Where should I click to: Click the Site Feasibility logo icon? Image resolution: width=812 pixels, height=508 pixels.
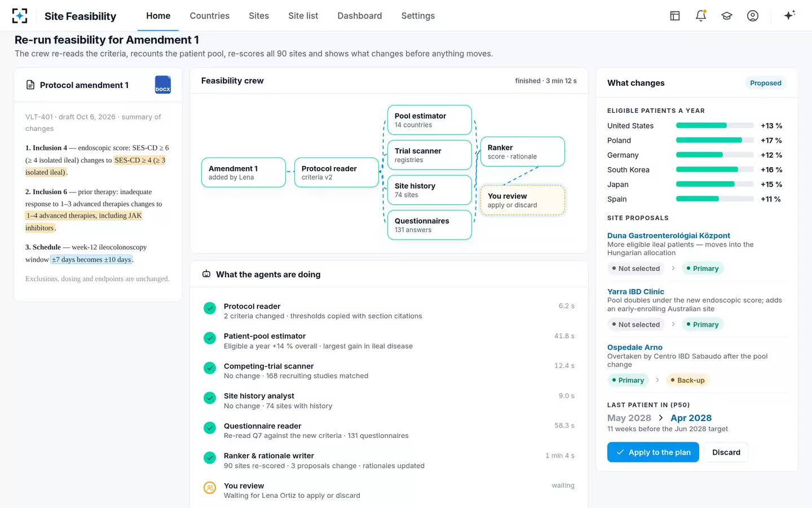point(20,16)
